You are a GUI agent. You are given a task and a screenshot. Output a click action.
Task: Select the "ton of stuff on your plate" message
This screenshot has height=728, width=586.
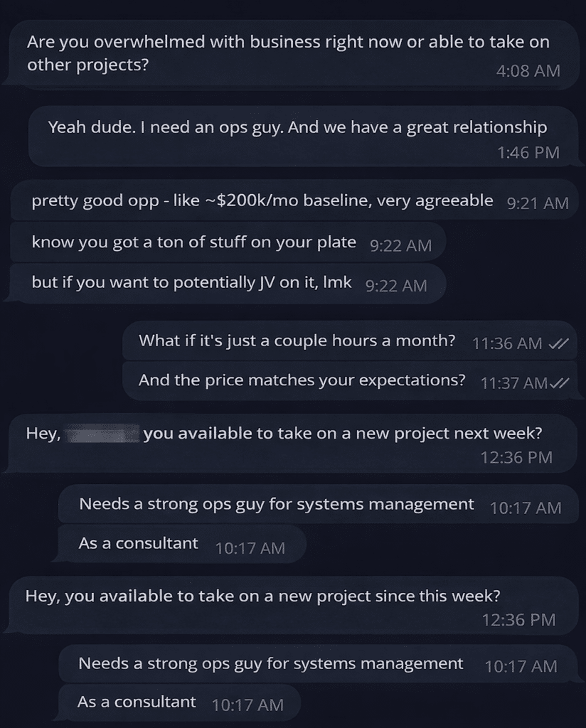click(x=193, y=242)
